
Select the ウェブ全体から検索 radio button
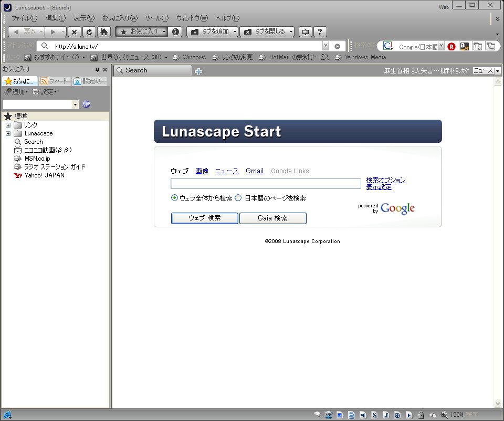tap(174, 198)
